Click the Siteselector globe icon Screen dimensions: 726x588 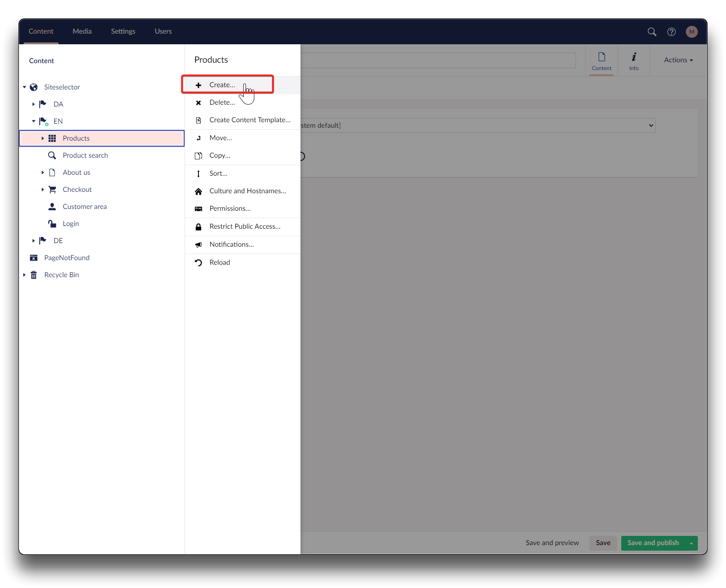34,87
